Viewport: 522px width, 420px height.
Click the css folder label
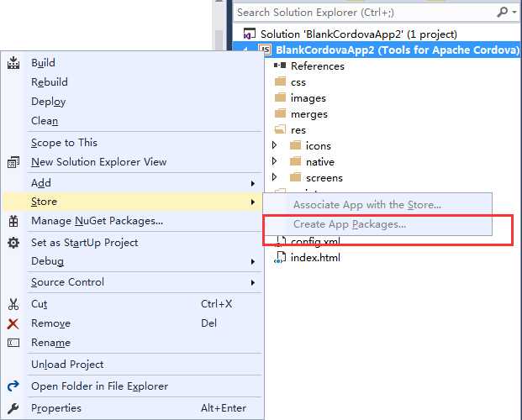(298, 82)
